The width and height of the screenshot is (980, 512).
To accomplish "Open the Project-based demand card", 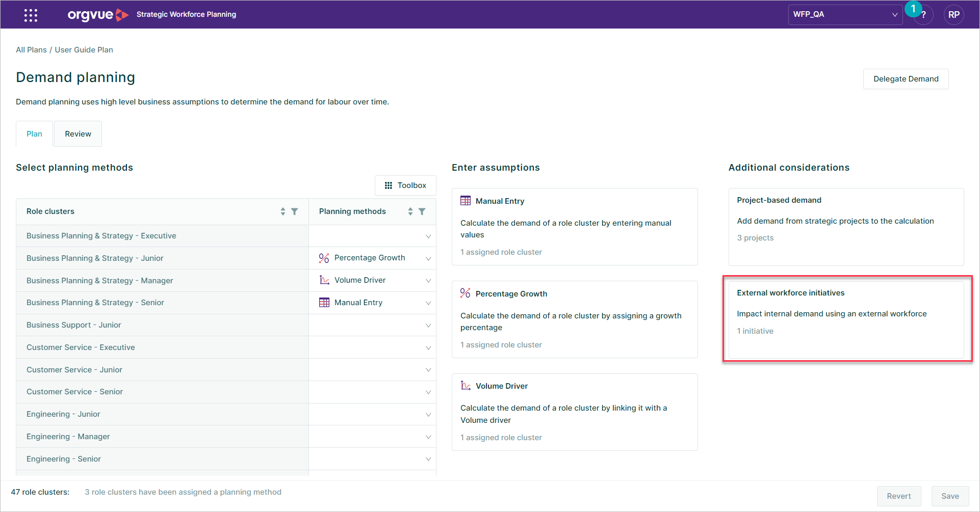I will click(846, 227).
